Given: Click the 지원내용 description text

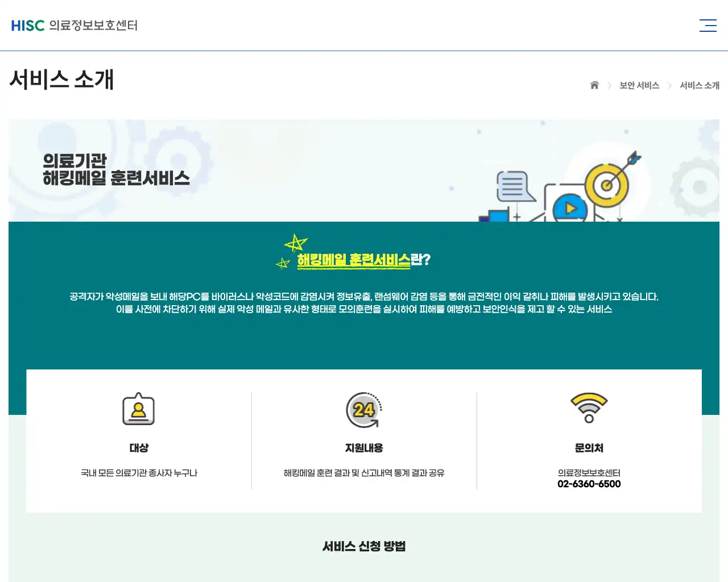Looking at the screenshot, I should pyautogui.click(x=364, y=473).
